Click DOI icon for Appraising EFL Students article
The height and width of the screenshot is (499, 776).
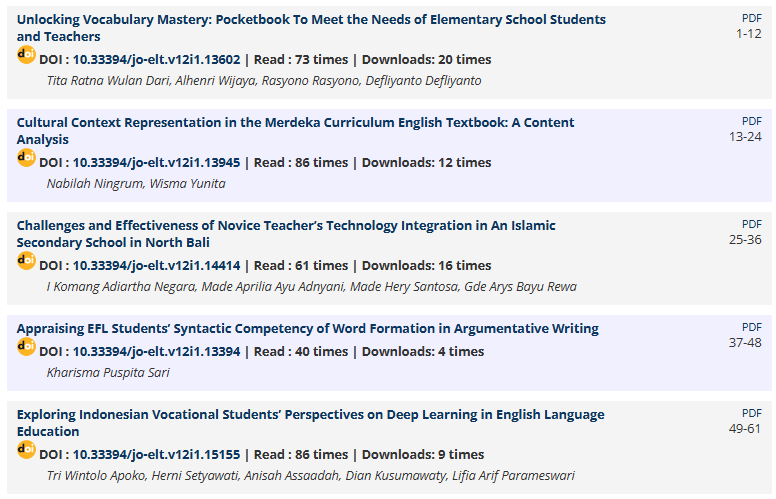pos(26,347)
